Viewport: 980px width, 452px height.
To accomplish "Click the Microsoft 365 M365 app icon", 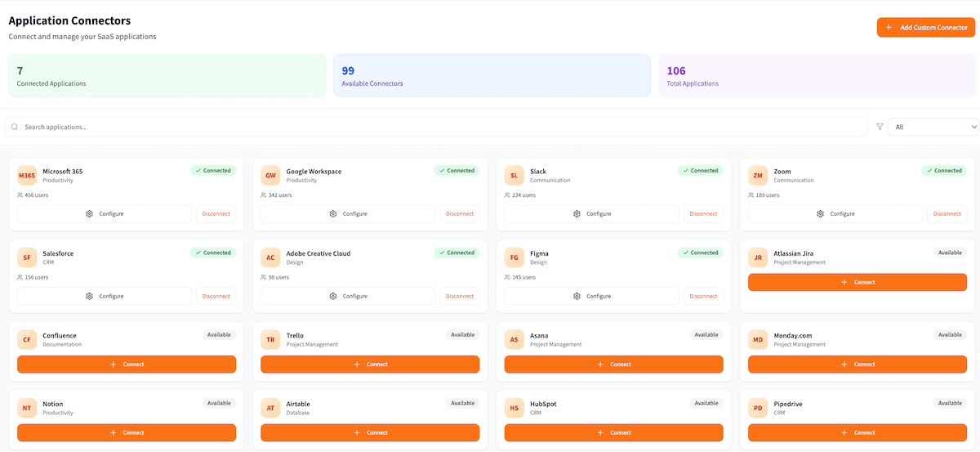I will pyautogui.click(x=27, y=176).
